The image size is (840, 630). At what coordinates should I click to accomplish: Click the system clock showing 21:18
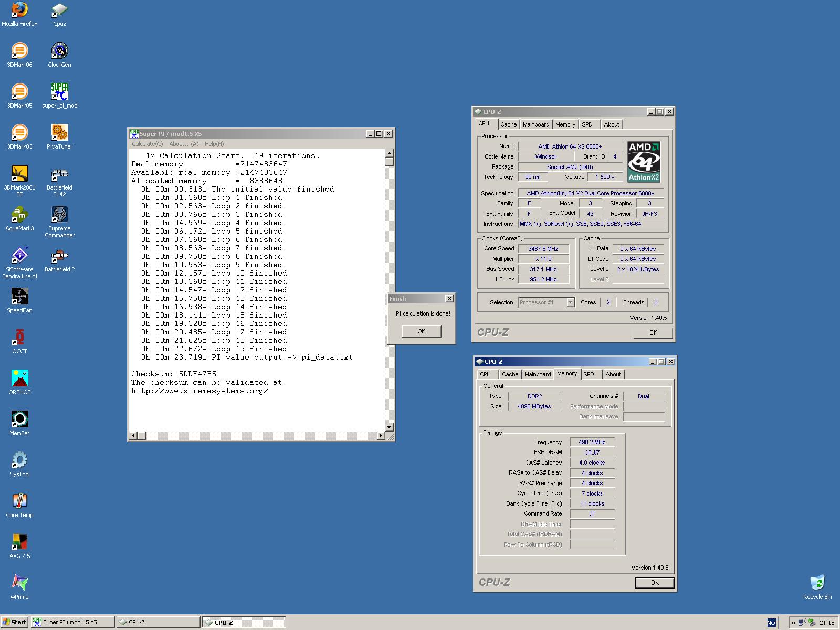827,623
